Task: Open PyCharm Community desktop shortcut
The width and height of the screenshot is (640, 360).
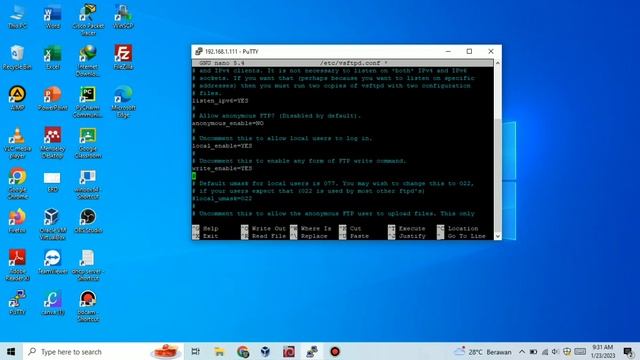Action: pos(88,102)
